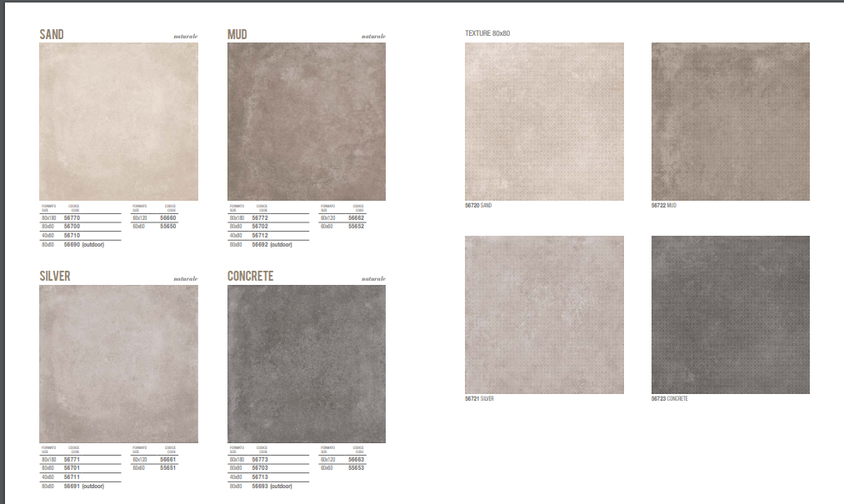Click the MUD heading text

pos(237,35)
